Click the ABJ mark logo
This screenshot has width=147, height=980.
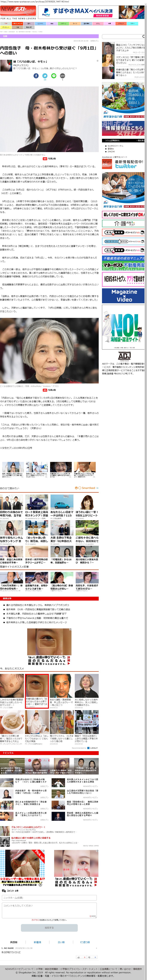(x=124, y=356)
